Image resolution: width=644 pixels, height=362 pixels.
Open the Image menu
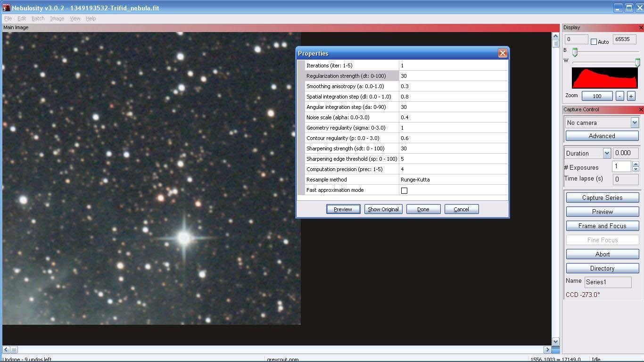[57, 18]
